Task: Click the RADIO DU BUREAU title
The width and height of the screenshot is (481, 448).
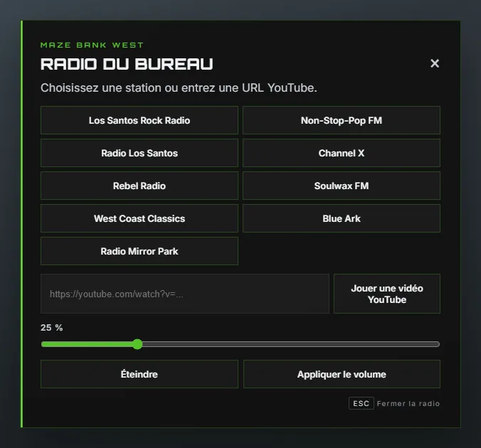Action: (x=127, y=64)
